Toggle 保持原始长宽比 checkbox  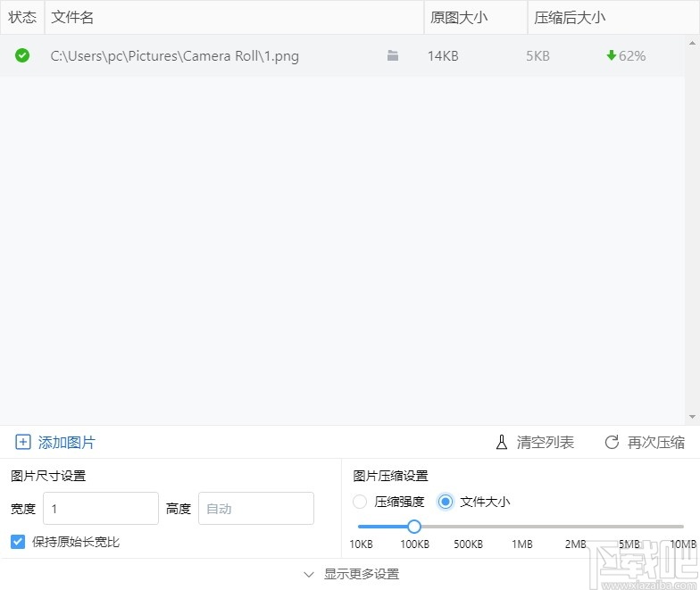18,542
